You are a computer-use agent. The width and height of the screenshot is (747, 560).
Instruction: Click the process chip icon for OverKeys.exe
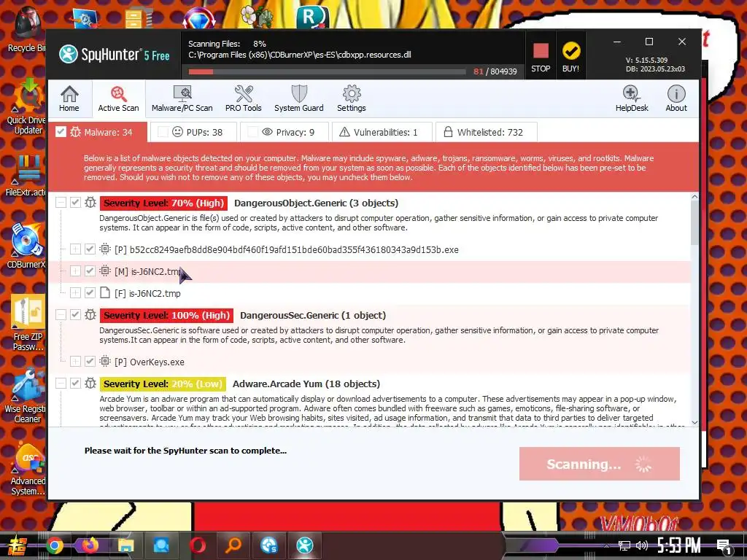point(105,362)
